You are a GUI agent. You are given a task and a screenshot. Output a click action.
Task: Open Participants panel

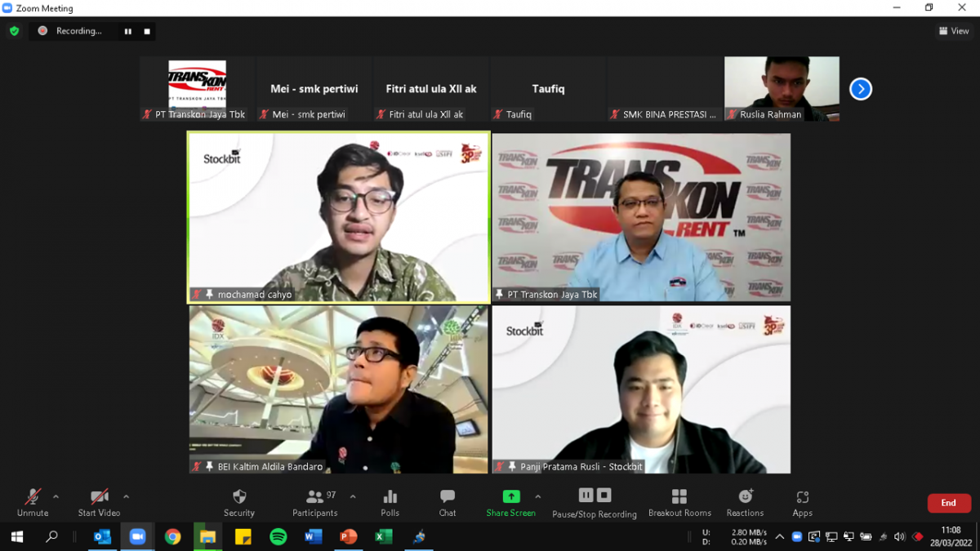315,503
